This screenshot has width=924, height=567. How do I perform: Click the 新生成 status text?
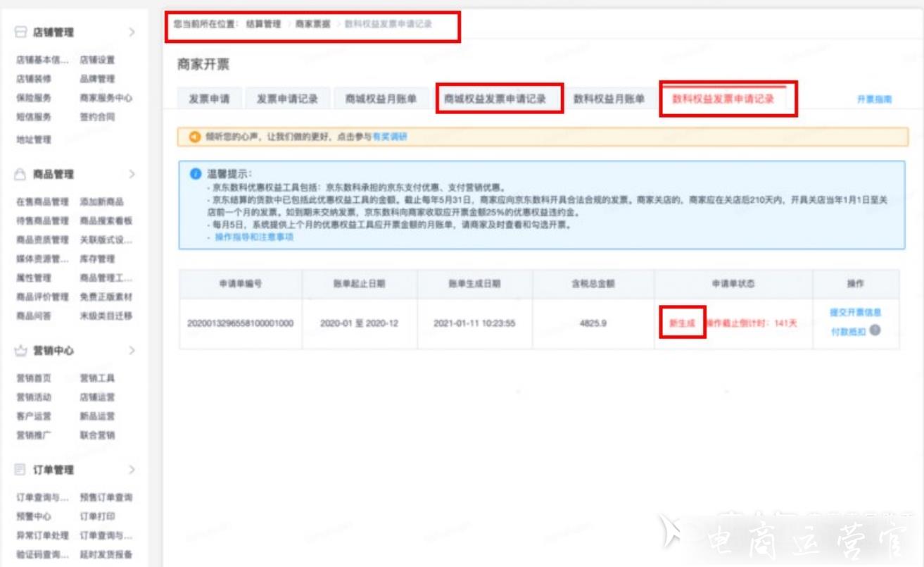click(682, 324)
